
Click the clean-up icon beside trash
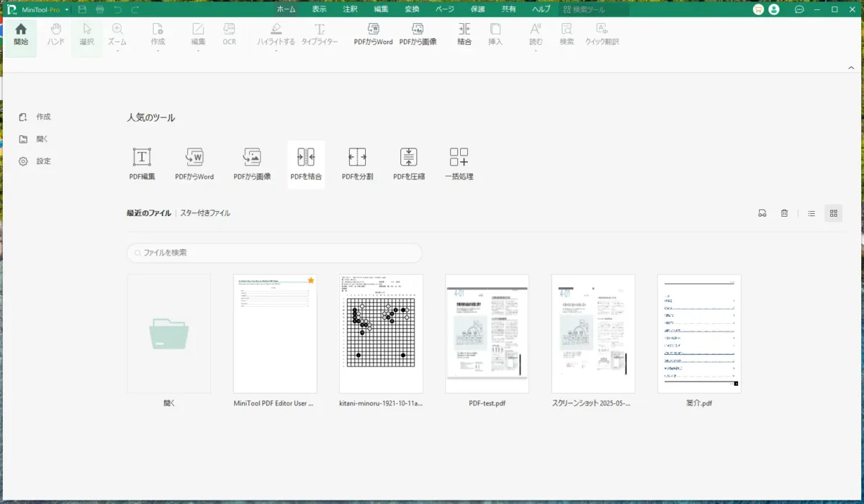(762, 213)
